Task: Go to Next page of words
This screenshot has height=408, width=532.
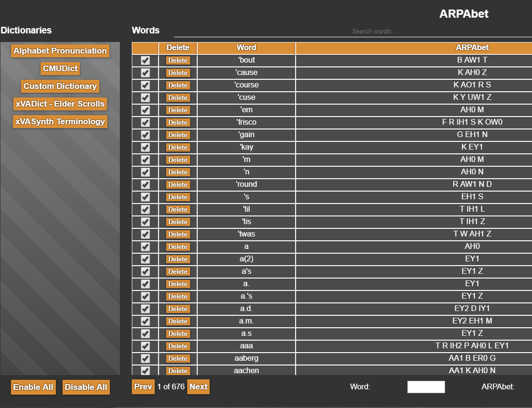Action: [198, 387]
